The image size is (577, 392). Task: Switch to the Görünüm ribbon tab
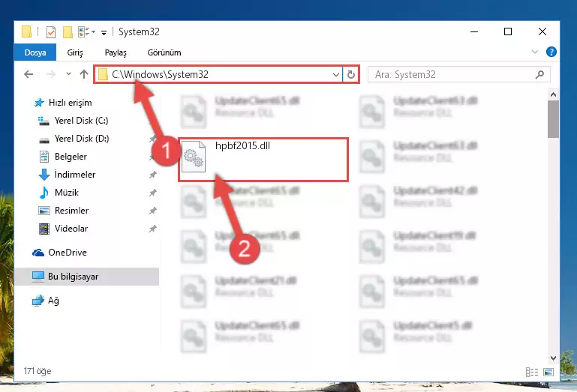click(x=164, y=52)
